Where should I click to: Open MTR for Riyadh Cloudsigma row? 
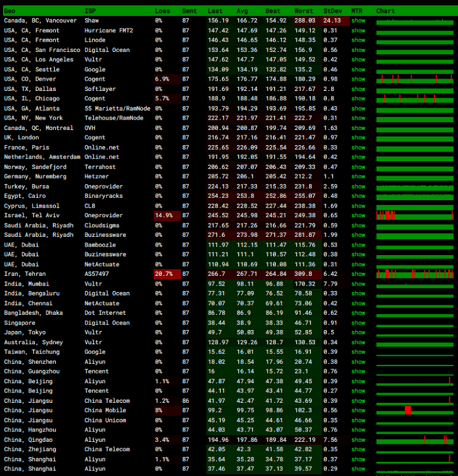[358, 225]
